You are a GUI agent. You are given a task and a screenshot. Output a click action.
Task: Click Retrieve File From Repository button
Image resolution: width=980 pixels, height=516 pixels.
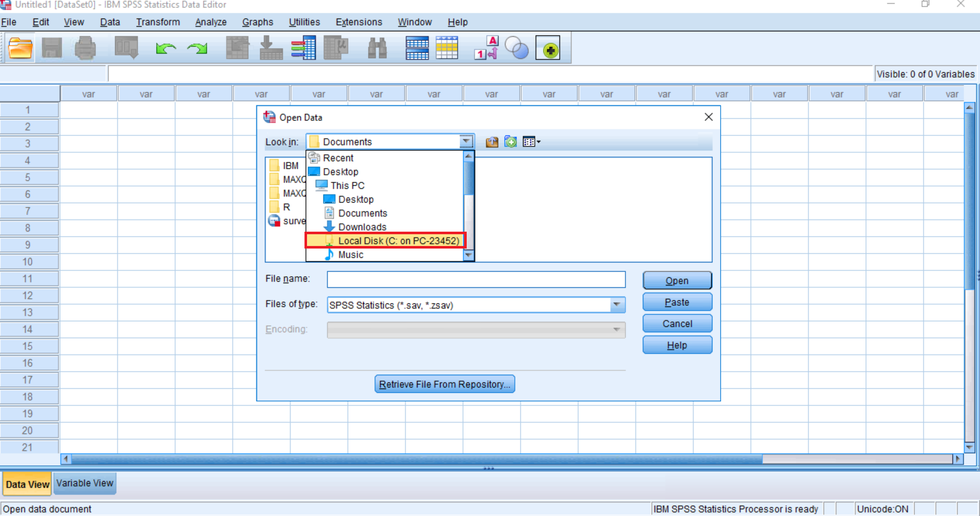[445, 384]
